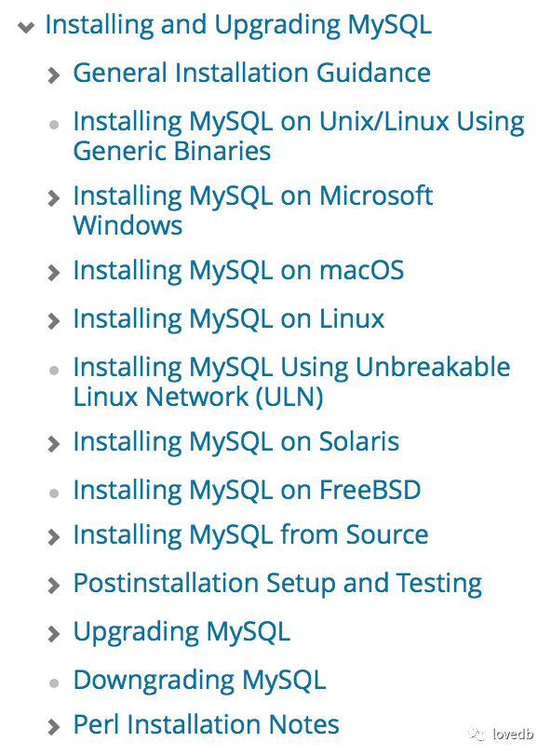Expand Postinstallation Setup and Testing chevron

(x=54, y=586)
